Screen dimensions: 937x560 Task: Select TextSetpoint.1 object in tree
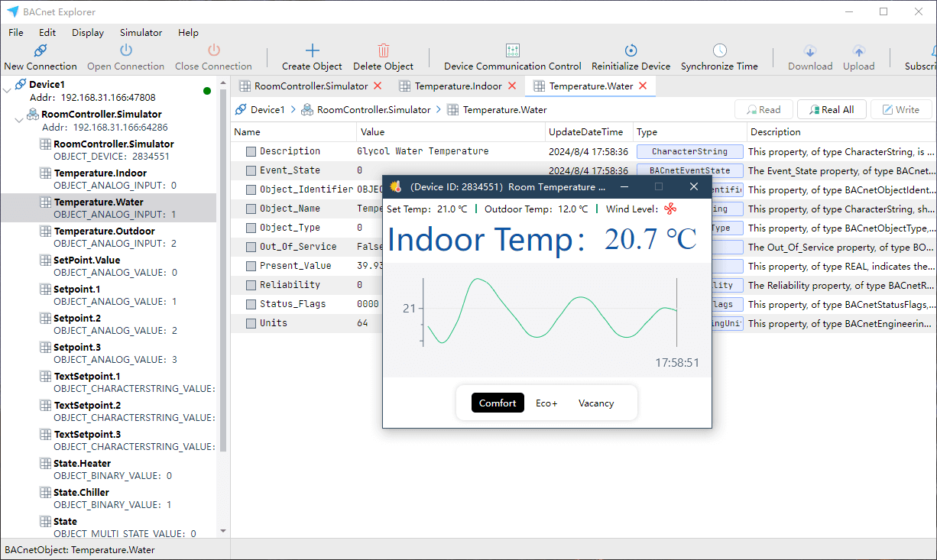pyautogui.click(x=87, y=376)
